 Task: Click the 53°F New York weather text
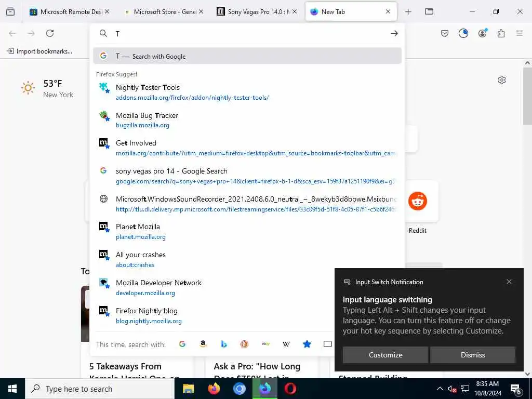pos(58,88)
